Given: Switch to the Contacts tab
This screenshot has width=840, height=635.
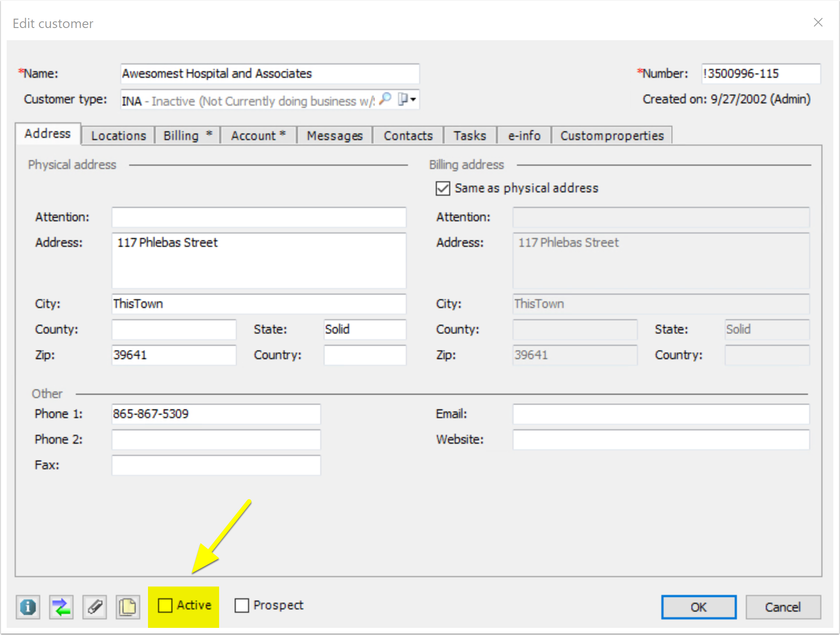Looking at the screenshot, I should 408,136.
